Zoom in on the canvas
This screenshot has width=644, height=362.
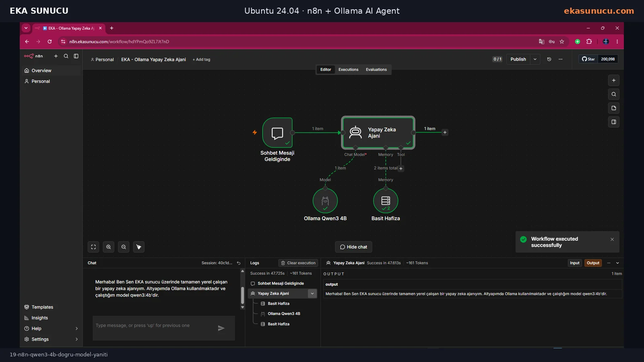pyautogui.click(x=109, y=247)
